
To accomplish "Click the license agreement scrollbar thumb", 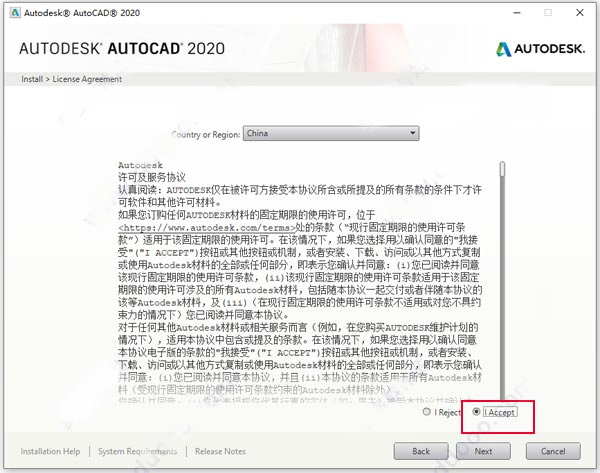I will 502,169.
